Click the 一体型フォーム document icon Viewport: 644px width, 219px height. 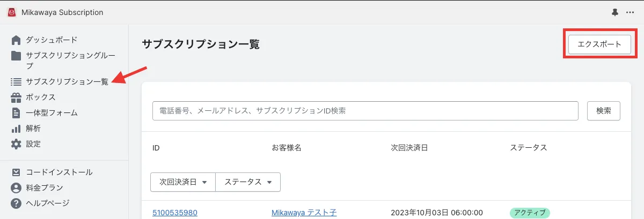pos(16,113)
